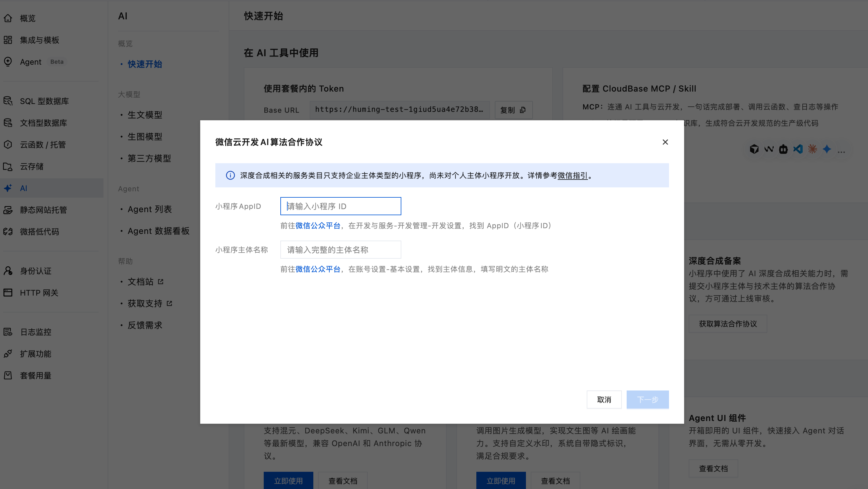Click the robot-face tool icon
Screen dimensions: 868x489
[x=783, y=149]
